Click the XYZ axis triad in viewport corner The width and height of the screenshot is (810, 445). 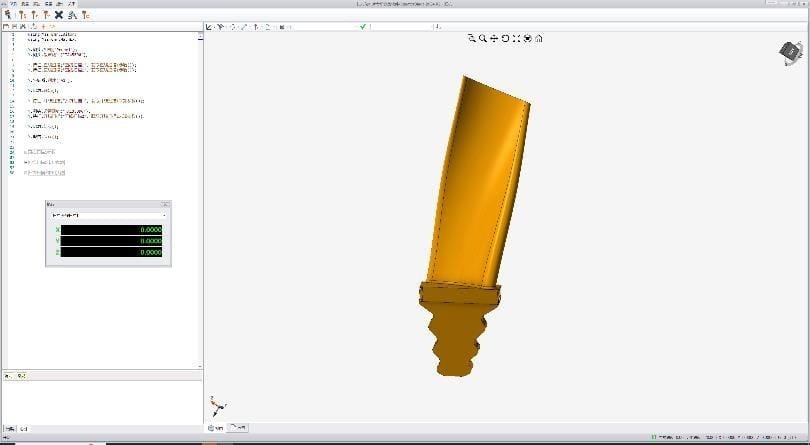tap(218, 406)
